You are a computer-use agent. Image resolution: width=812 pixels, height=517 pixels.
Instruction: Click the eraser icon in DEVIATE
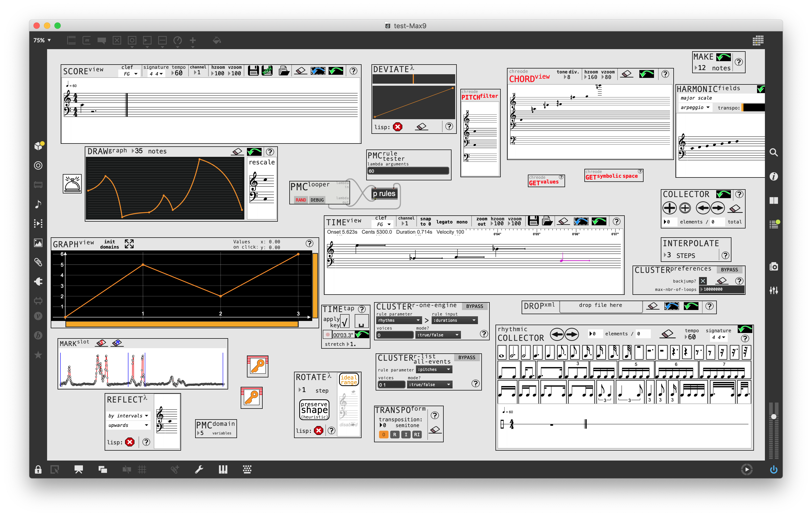(x=421, y=127)
